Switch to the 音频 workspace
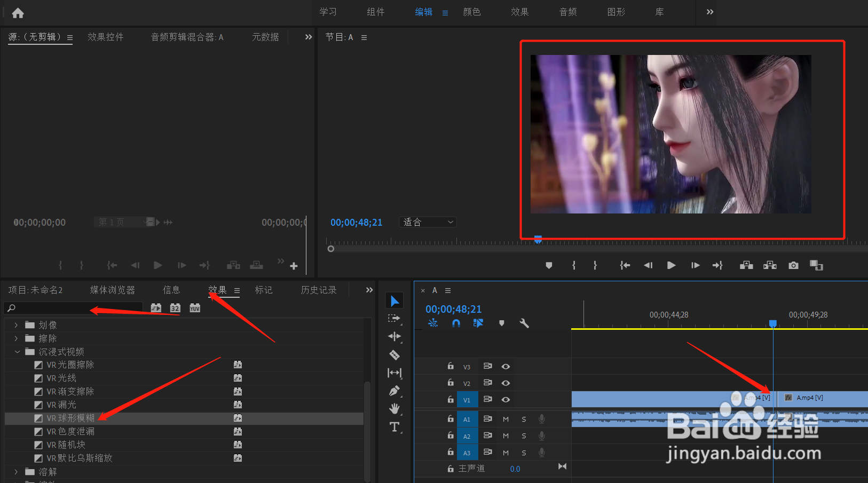 [568, 12]
